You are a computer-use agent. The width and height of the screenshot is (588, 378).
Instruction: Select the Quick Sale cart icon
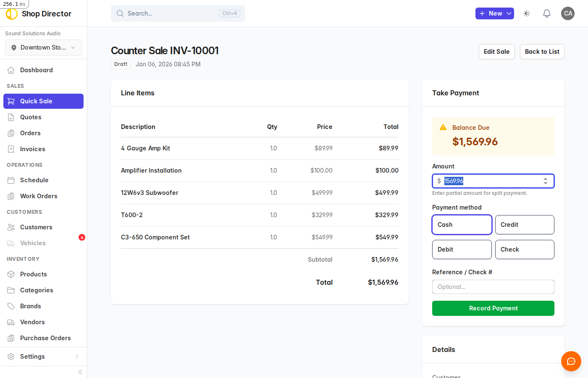(x=12, y=101)
